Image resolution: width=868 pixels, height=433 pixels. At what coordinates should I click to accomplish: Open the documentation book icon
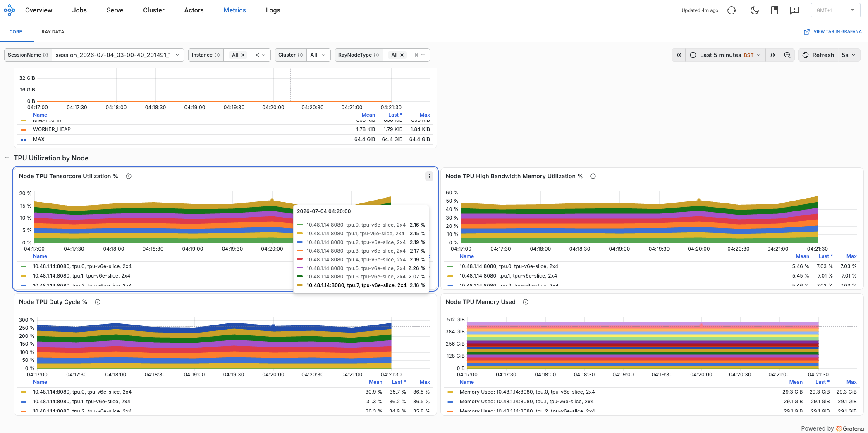tap(775, 10)
